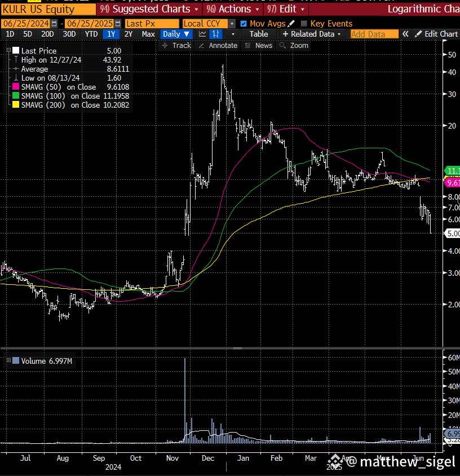
Task: Click the Annotate pencil tool
Action: (218, 46)
